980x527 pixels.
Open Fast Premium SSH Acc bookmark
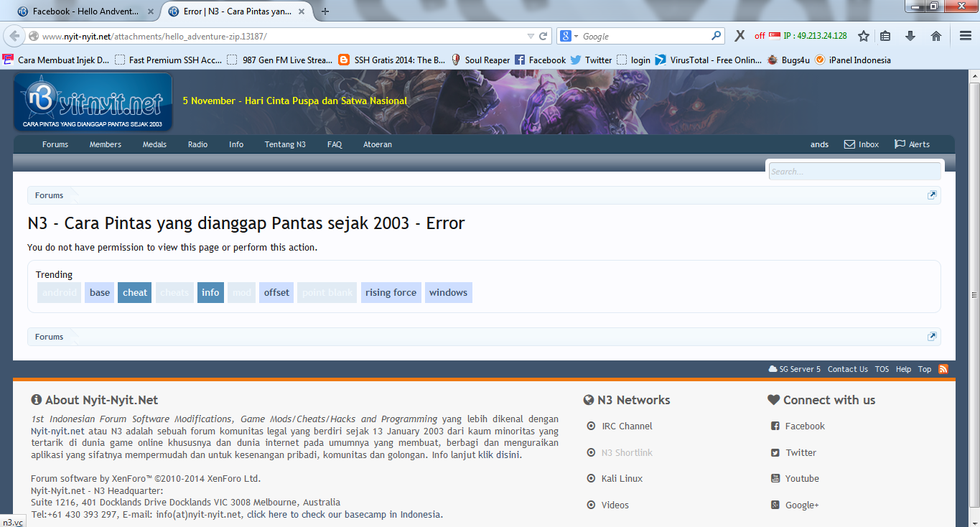point(169,60)
